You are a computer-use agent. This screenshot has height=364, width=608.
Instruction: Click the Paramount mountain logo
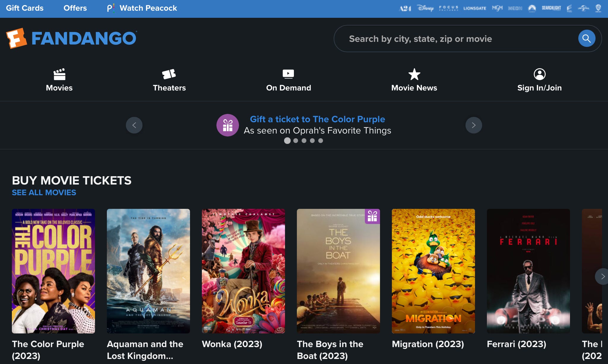(x=532, y=8)
